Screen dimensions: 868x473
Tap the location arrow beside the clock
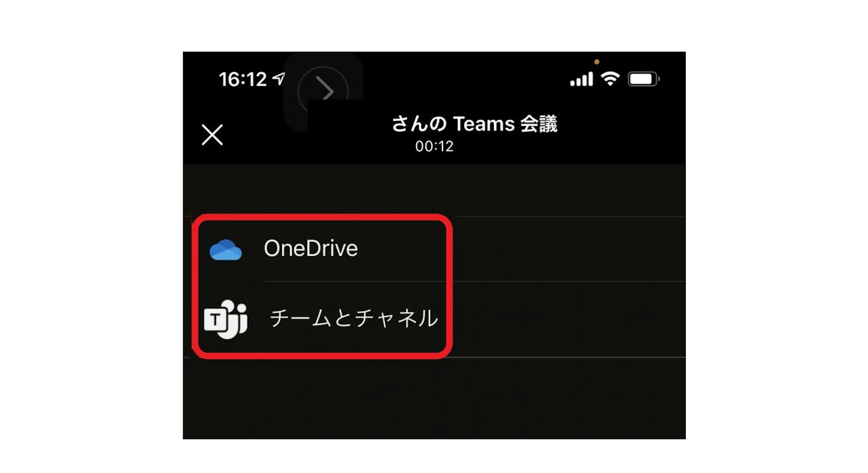279,78
